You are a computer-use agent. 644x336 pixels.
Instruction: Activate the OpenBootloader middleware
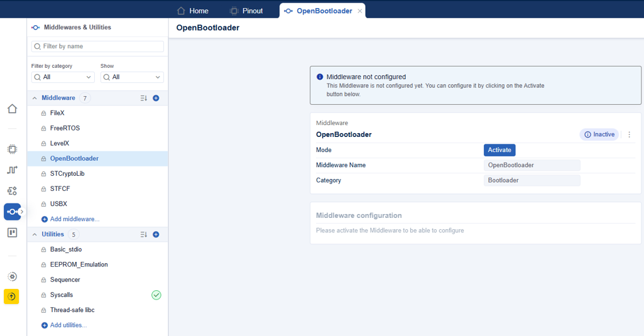coord(499,150)
